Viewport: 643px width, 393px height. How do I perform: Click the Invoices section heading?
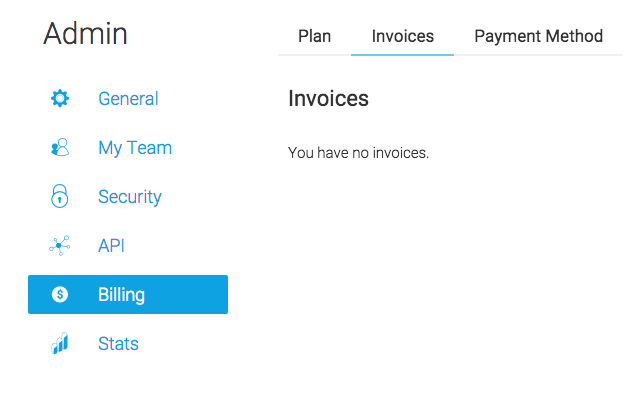pos(328,98)
